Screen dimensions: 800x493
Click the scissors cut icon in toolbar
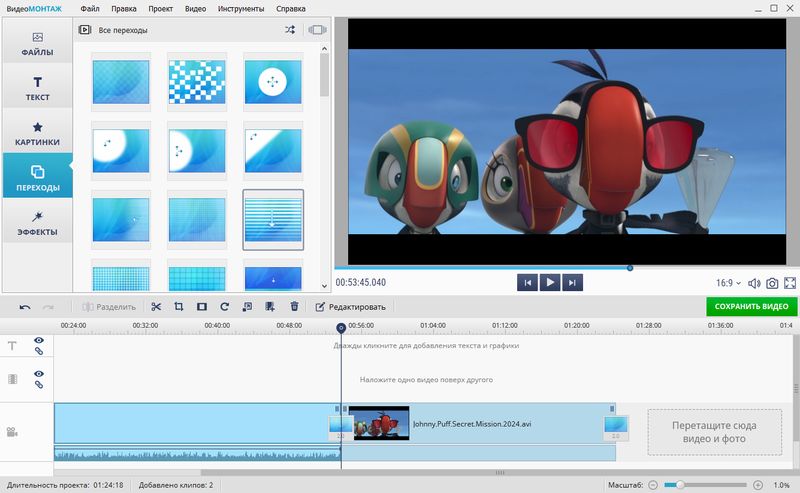point(156,307)
